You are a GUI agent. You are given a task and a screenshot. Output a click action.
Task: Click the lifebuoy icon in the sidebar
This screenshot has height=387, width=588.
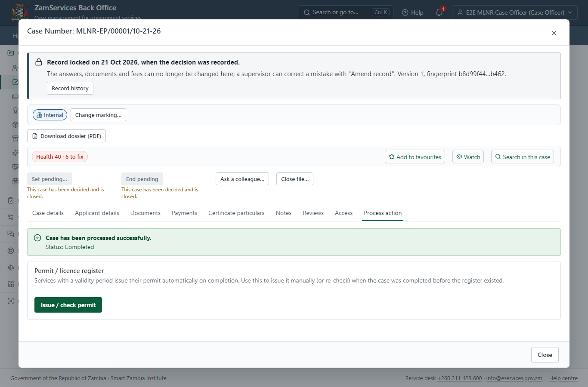tap(11, 251)
